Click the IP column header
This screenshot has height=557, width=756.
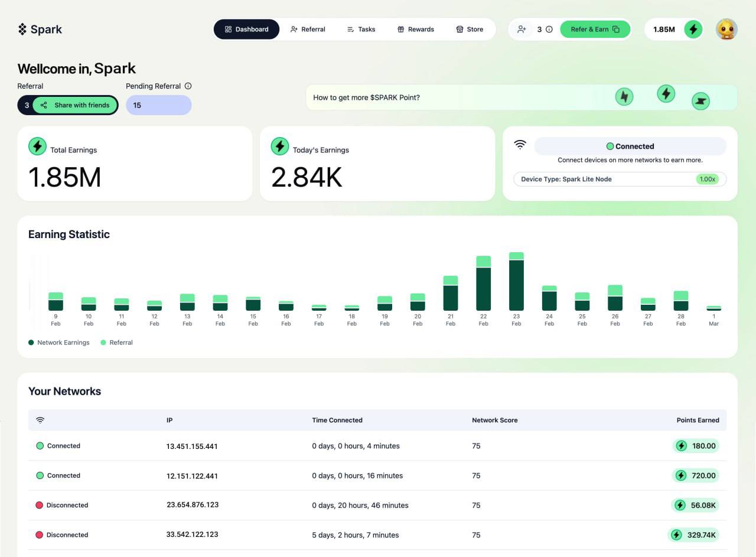[170, 420]
